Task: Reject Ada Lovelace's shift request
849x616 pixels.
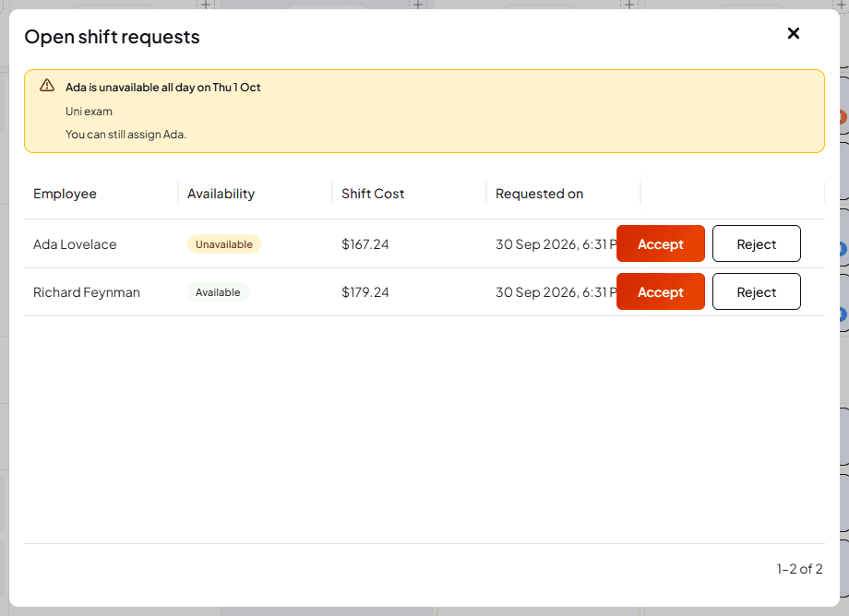Action: click(x=757, y=244)
